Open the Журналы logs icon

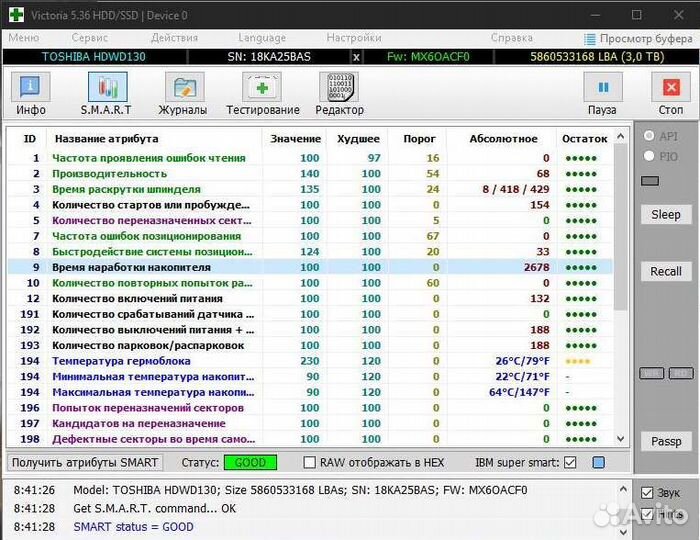coord(184,87)
